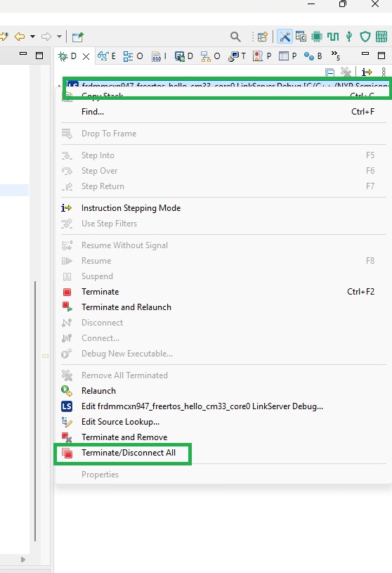Open the back navigation history dropdown
The height and width of the screenshot is (573, 392).
point(32,37)
